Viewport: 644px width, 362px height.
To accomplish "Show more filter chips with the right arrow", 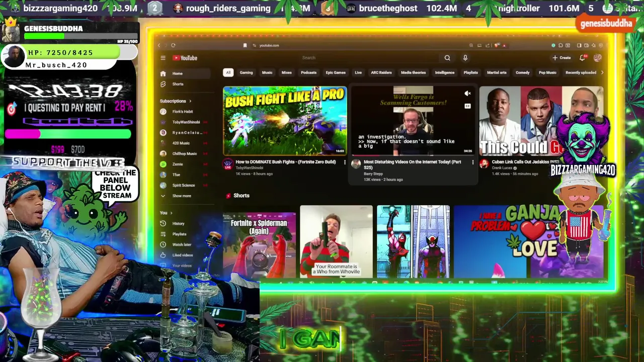I will pos(602,72).
